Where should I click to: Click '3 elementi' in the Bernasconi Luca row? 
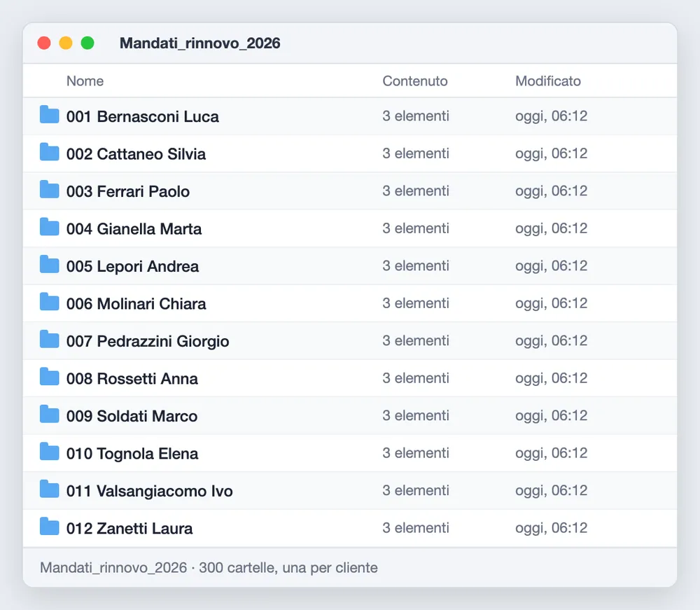coord(416,116)
